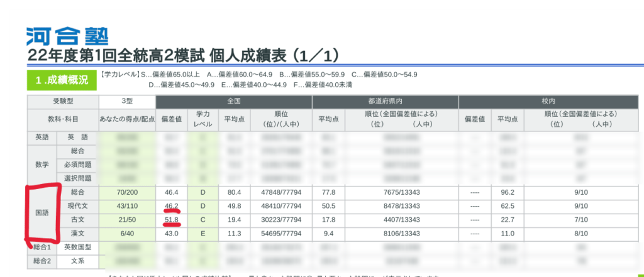Viewport: 644px width, 277px height.
Task: Click the prefecture rank 8478/13343
Action: tap(402, 205)
